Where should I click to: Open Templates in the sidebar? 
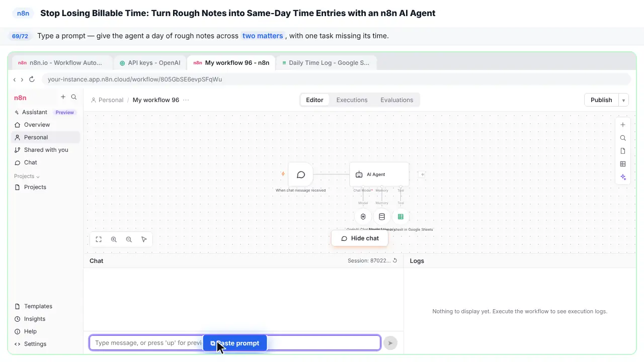click(45, 306)
